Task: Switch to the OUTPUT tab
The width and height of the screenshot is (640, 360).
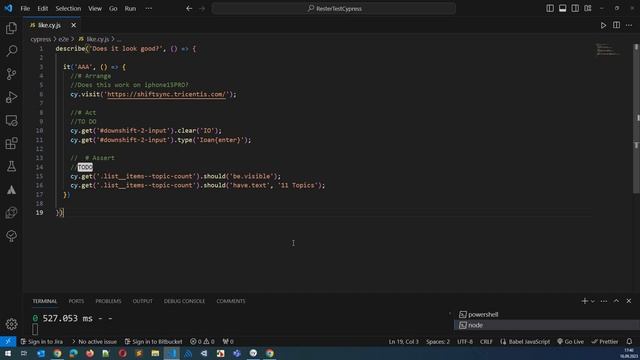Action: coord(142,301)
